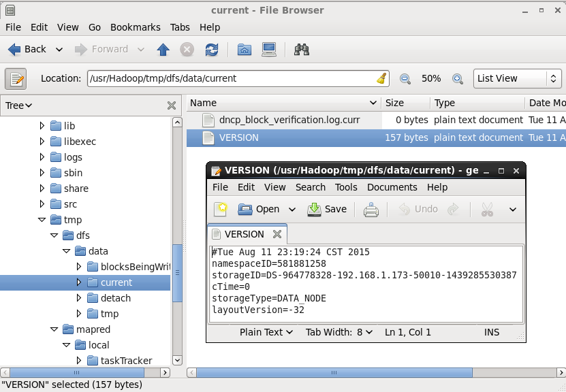Open the Tools menu in gedit
The width and height of the screenshot is (566, 392).
click(346, 188)
